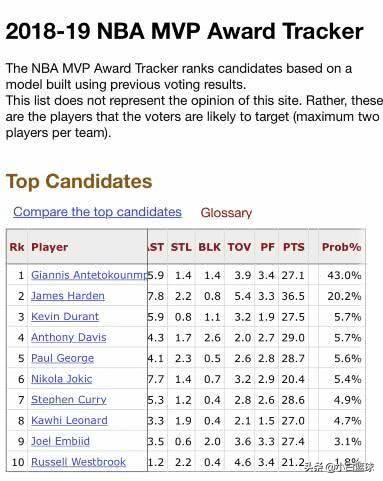Sort by the TOV column header
This screenshot has width=383, height=481.
239,247
